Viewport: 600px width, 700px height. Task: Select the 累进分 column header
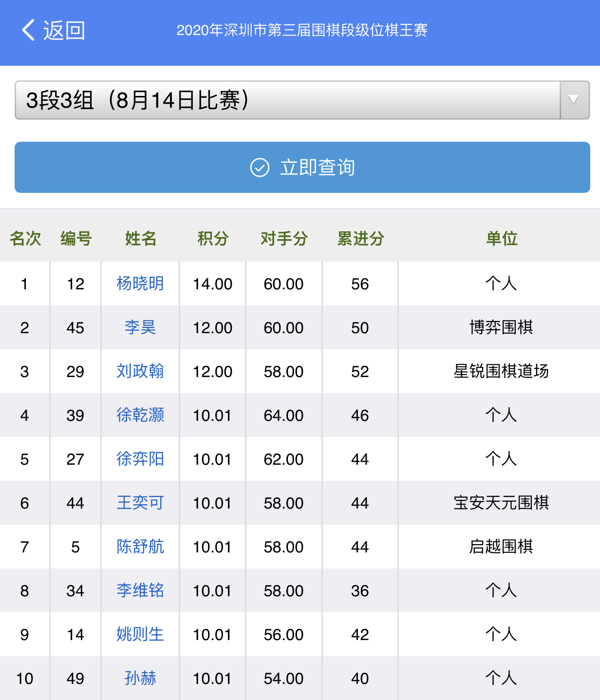[x=360, y=239]
